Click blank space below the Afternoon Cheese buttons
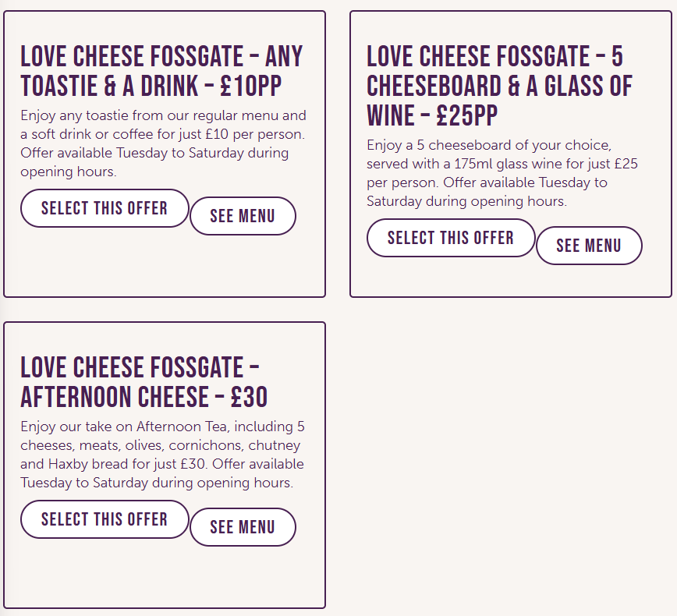The height and width of the screenshot is (616, 677). (x=164, y=576)
